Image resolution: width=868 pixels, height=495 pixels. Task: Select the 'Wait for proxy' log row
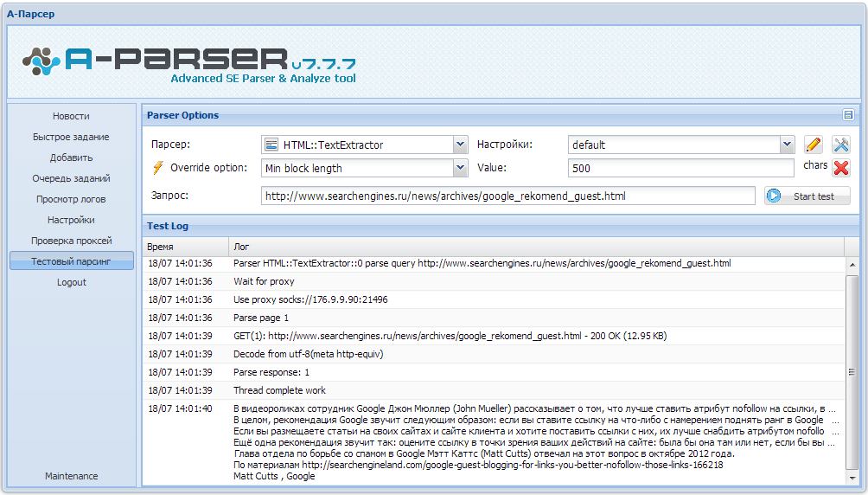pyautogui.click(x=494, y=281)
